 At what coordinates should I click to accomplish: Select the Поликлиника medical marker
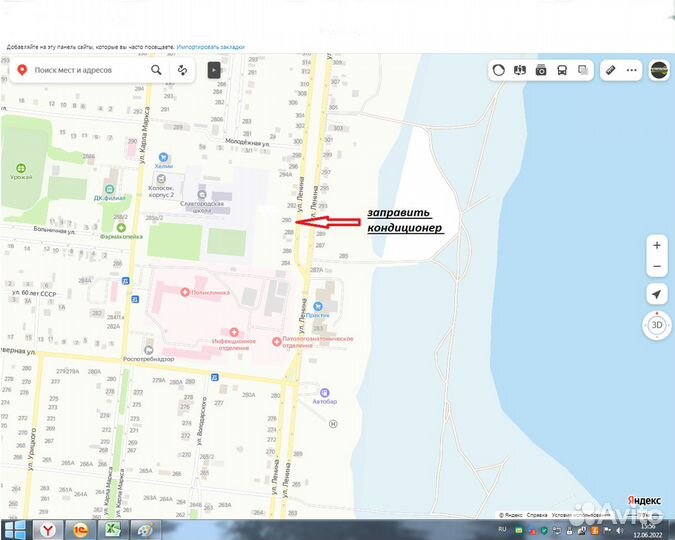click(185, 292)
